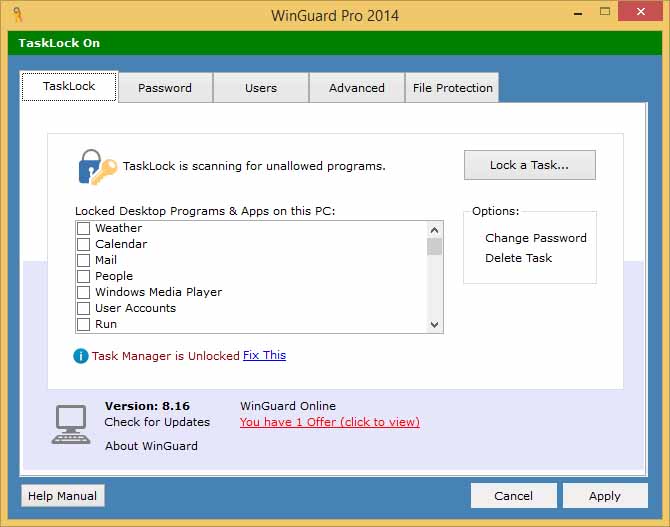Select the TaskLock tab
Image resolution: width=670 pixels, height=527 pixels.
69,87
